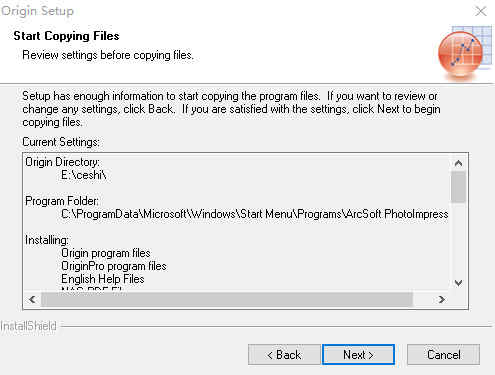This screenshot has height=375, width=495.
Task: Select the 'OriginPro program files' line
Action: click(114, 266)
